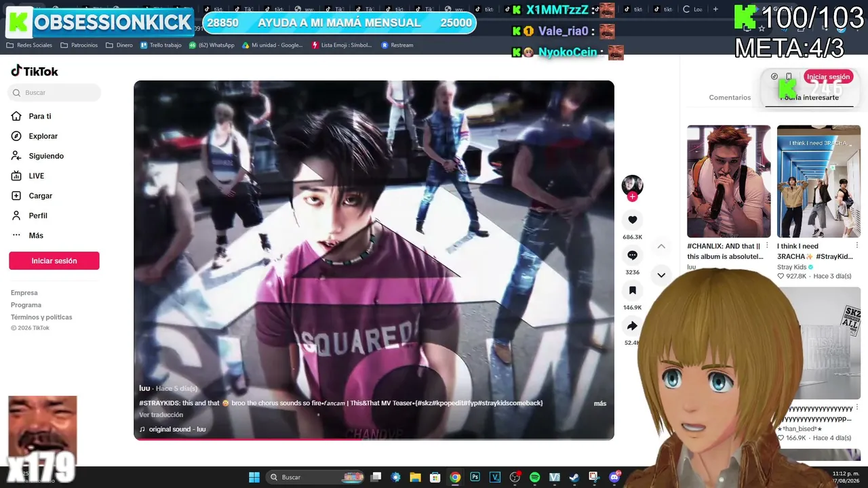Open the original sound - luu link
The width and height of the screenshot is (868, 488).
tap(177, 429)
